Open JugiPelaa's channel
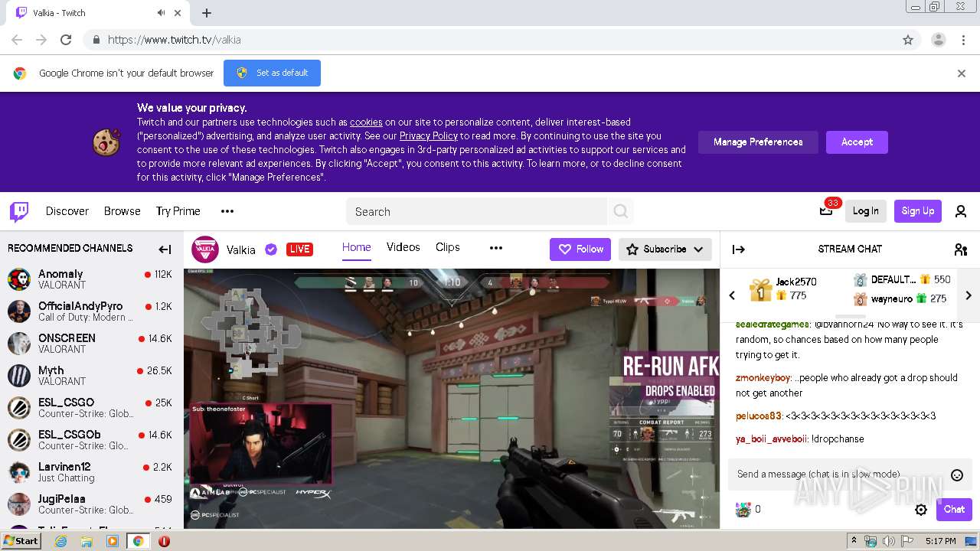 click(x=92, y=504)
